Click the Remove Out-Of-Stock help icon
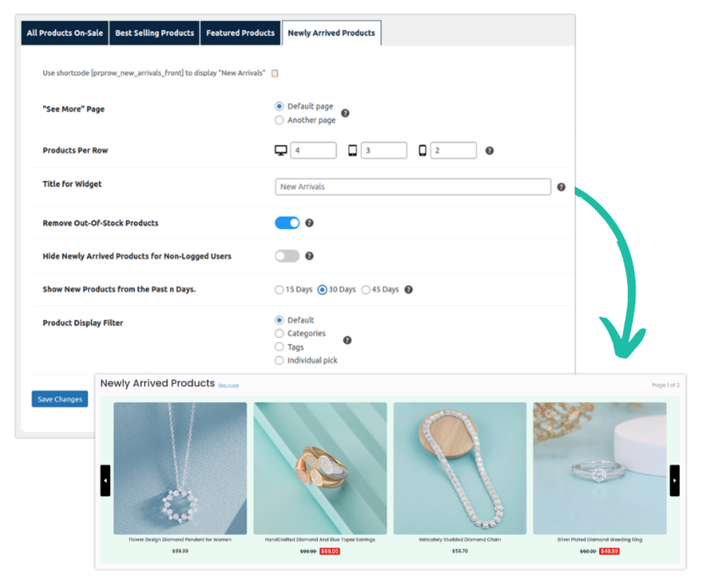This screenshot has height=588, width=703. coord(309,222)
